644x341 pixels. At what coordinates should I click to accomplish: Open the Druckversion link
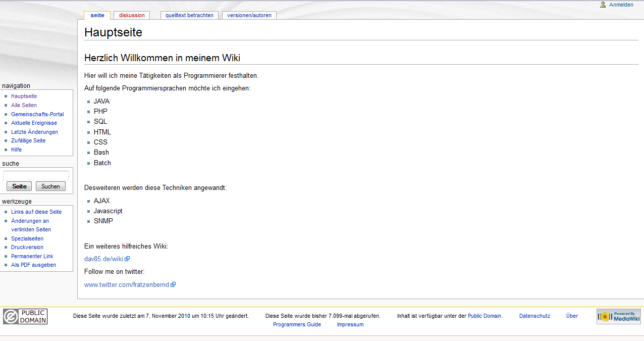[27, 247]
